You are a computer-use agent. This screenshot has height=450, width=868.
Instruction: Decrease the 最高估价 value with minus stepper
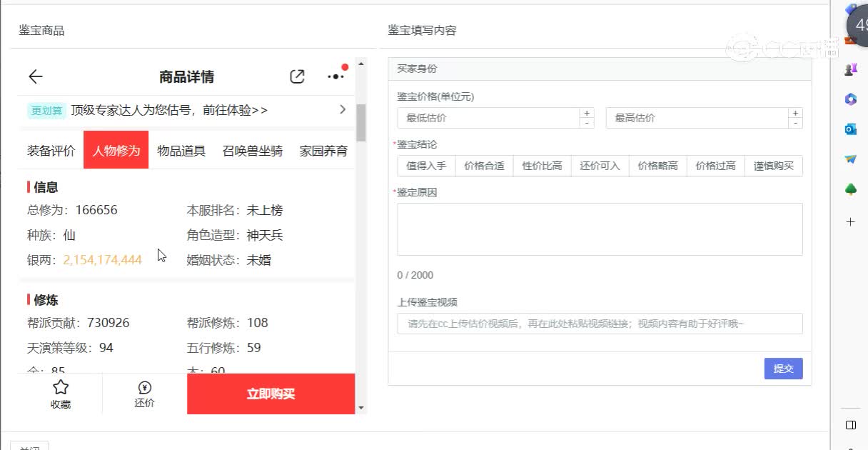click(x=795, y=123)
